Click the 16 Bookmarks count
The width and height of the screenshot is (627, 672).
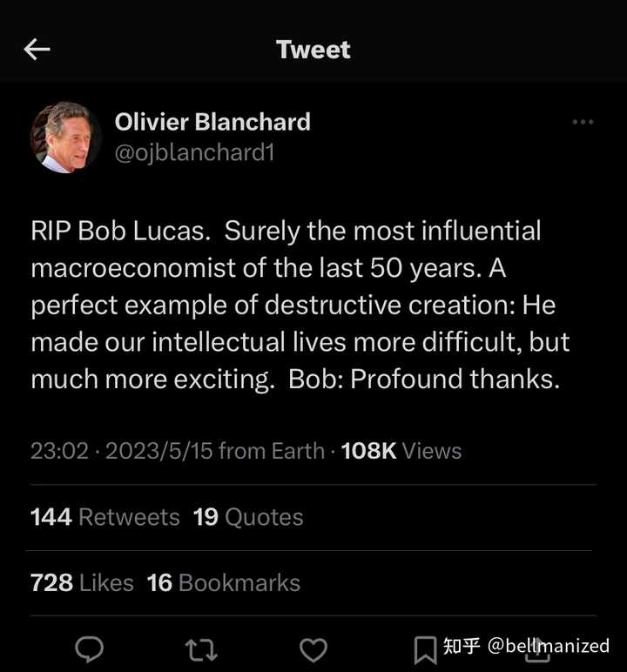tap(224, 583)
